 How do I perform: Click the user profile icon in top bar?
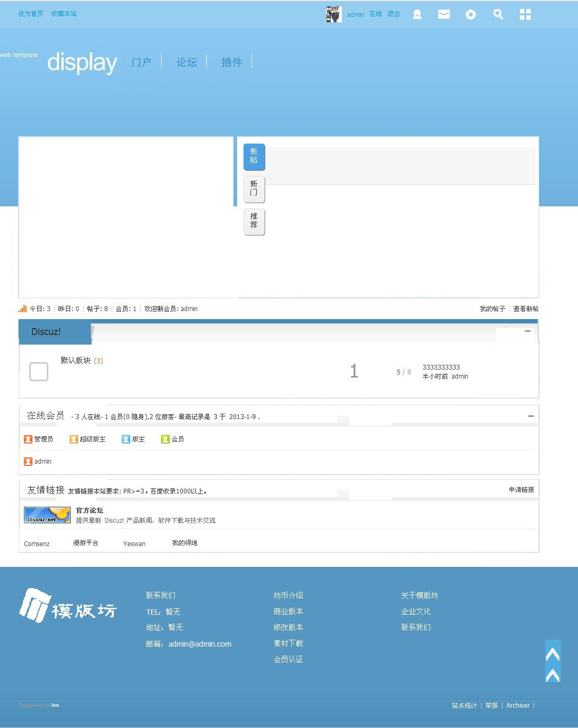(x=417, y=14)
